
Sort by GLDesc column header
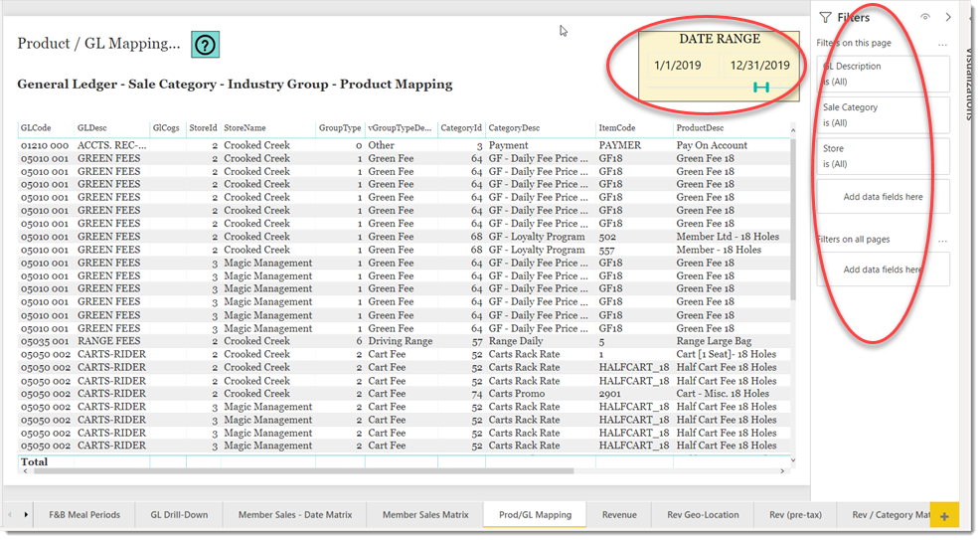point(91,128)
